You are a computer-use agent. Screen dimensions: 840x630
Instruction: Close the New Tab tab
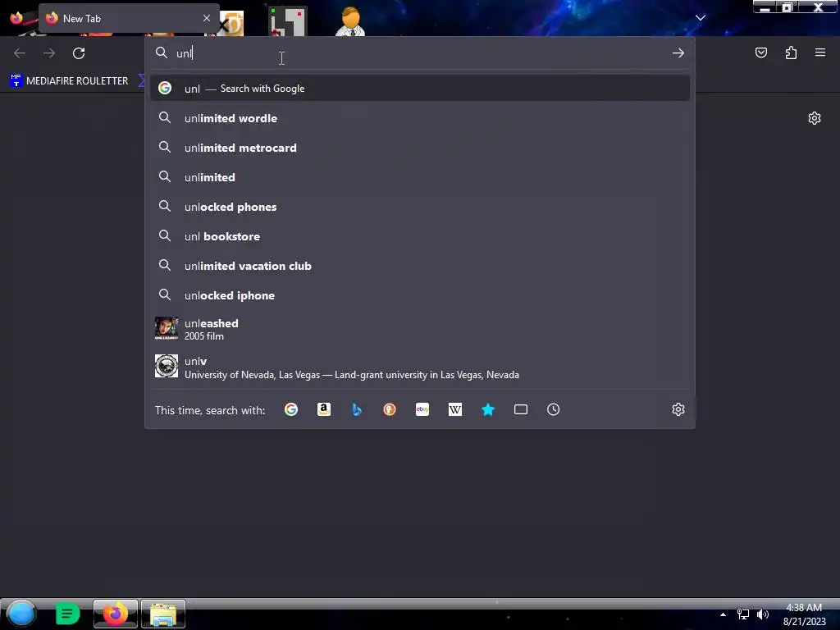click(207, 18)
